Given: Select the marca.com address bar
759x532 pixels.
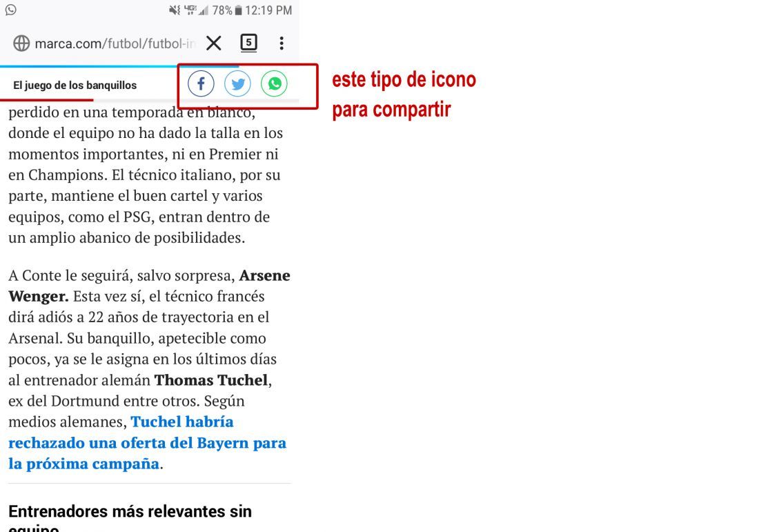Looking at the screenshot, I should [115, 43].
